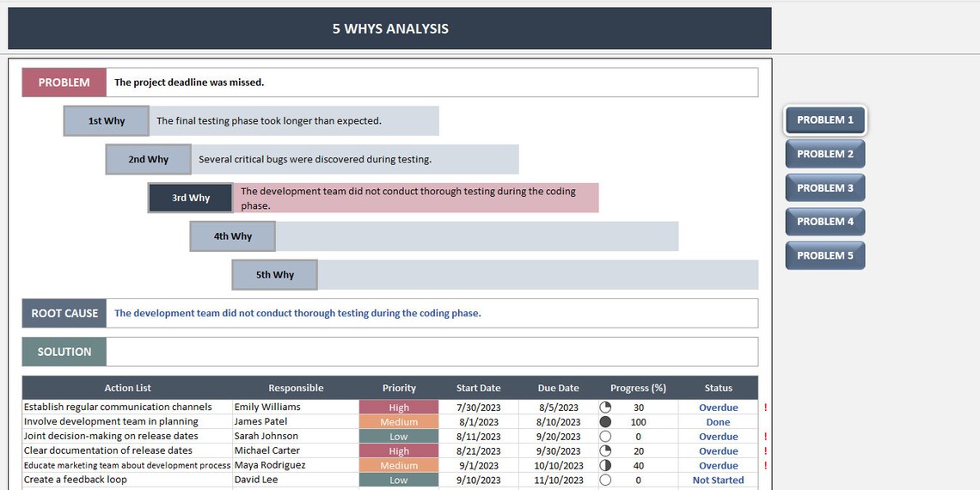
Task: Click the SOLUTION green label
Action: (64, 352)
